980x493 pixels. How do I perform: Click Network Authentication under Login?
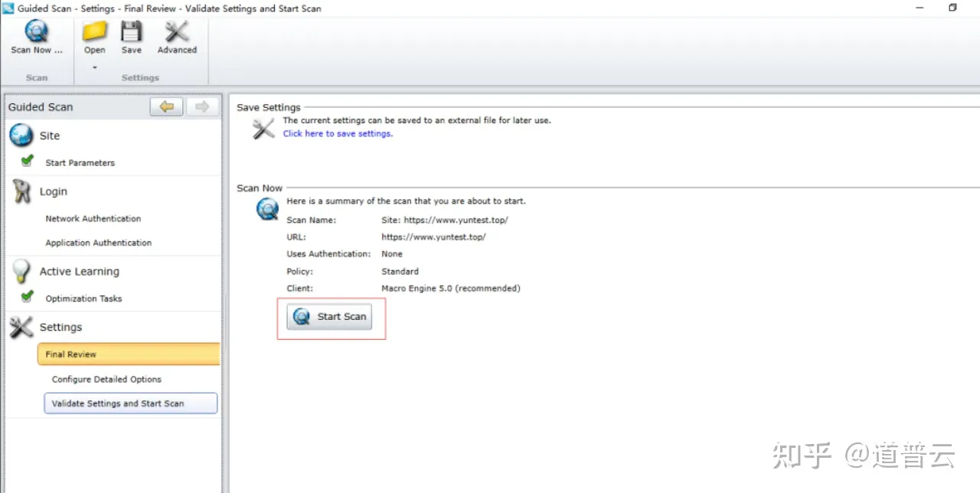point(93,218)
